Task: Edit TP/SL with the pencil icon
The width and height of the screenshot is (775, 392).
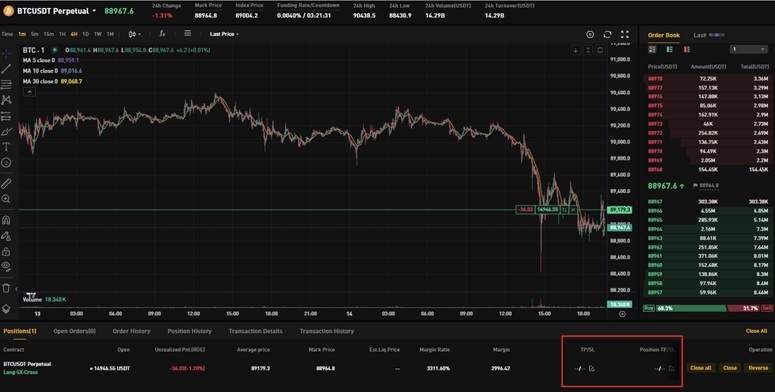Action: click(592, 368)
